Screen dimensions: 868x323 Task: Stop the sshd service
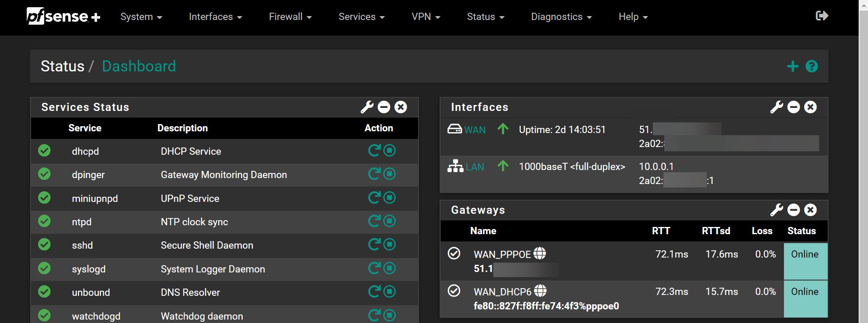pos(390,244)
